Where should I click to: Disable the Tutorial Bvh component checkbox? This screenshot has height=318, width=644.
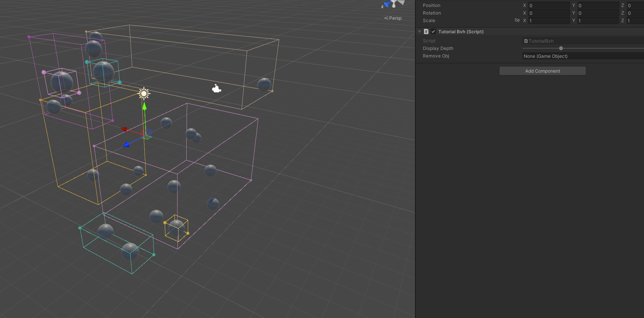click(x=434, y=31)
